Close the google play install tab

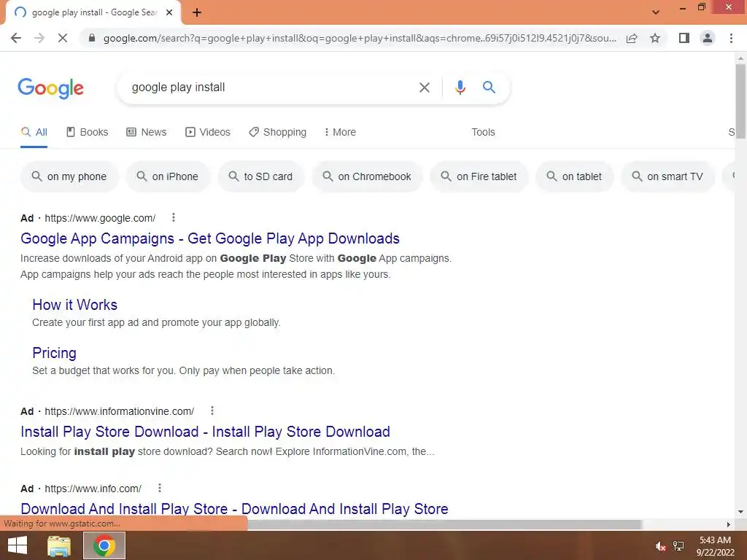coord(169,12)
